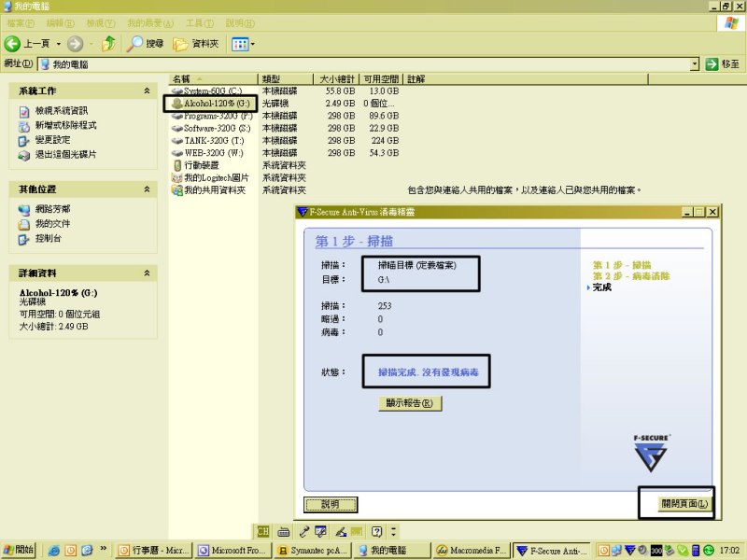
Task: Click 關閉頁面(L) button in F-Secure
Action: (684, 504)
